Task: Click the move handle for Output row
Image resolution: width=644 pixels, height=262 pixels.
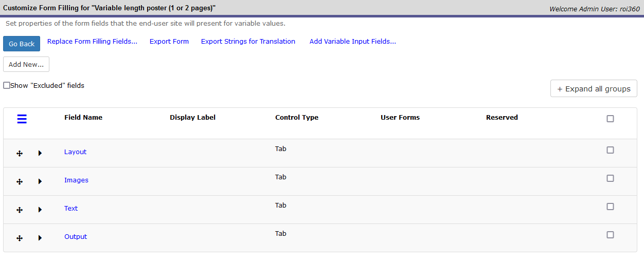Action: (x=20, y=238)
